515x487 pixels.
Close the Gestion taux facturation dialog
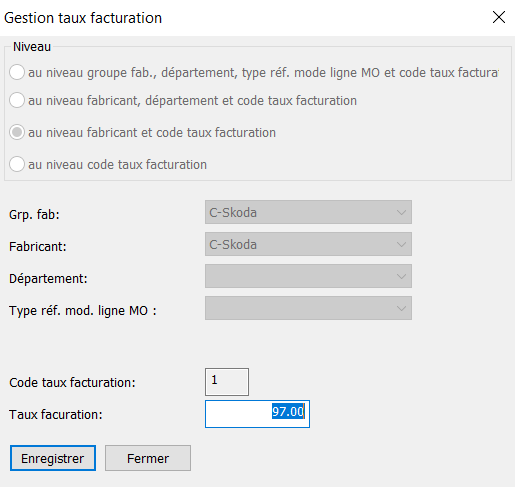coord(499,17)
